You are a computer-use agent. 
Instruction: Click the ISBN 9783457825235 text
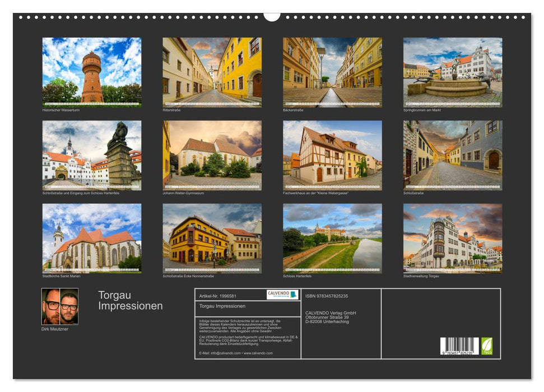[x=326, y=296]
